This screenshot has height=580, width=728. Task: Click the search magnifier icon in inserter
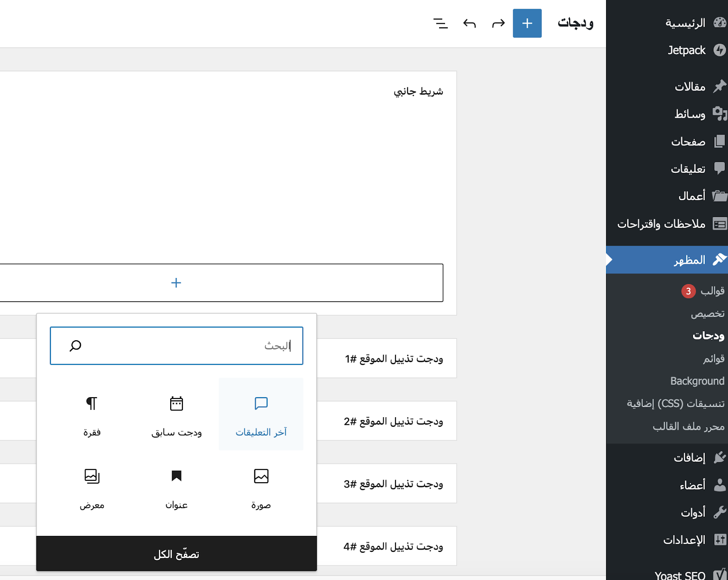coord(76,346)
